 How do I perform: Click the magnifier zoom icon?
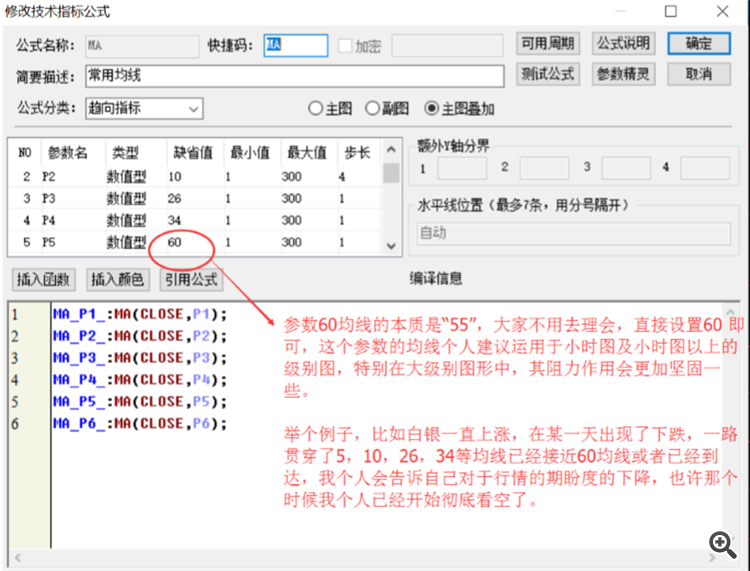[722, 544]
